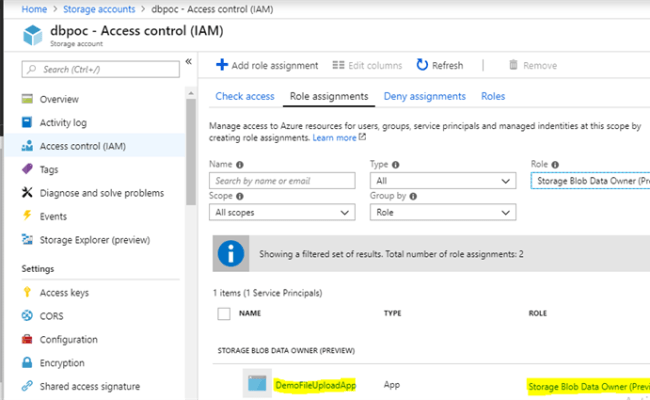Open Storage Explorer (preview) in sidebar

[95, 240]
